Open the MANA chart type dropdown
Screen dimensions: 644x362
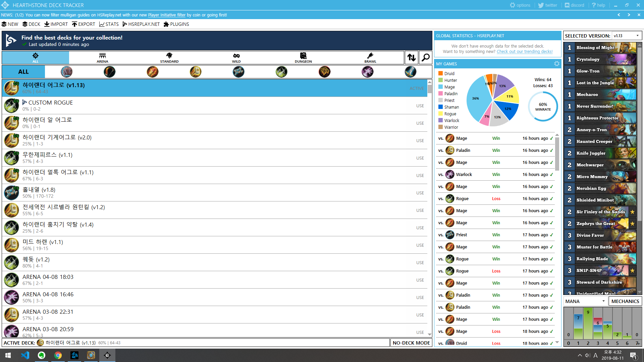coord(585,301)
